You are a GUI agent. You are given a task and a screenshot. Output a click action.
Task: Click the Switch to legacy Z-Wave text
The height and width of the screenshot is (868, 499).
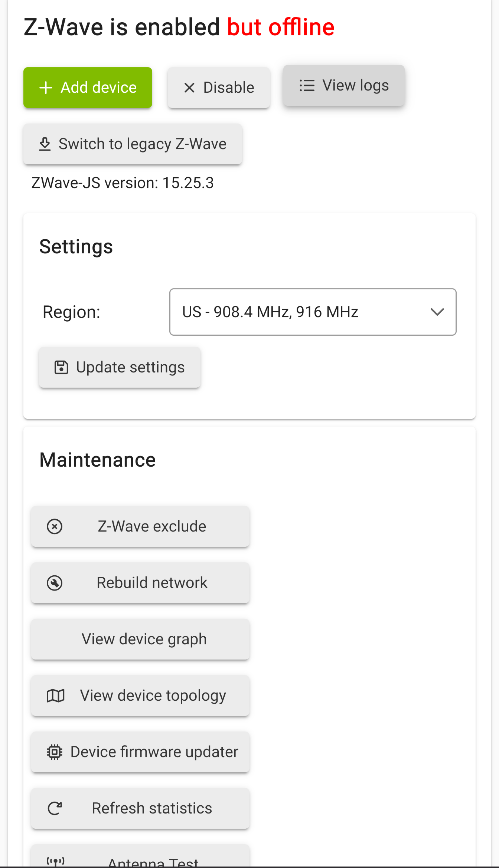coord(143,144)
